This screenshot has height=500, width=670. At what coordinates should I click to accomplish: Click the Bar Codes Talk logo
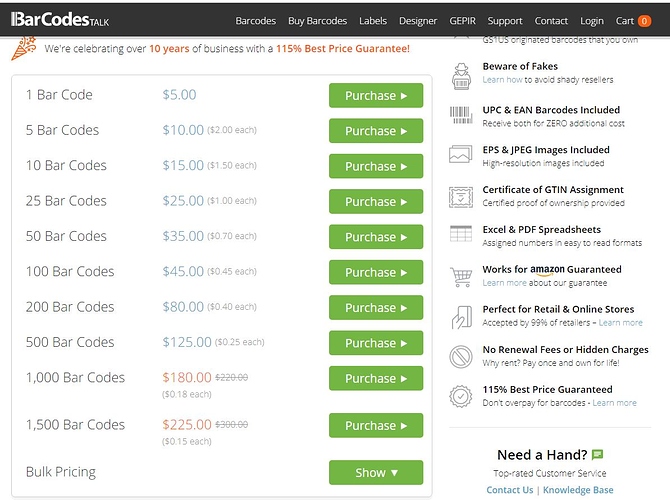tap(60, 20)
